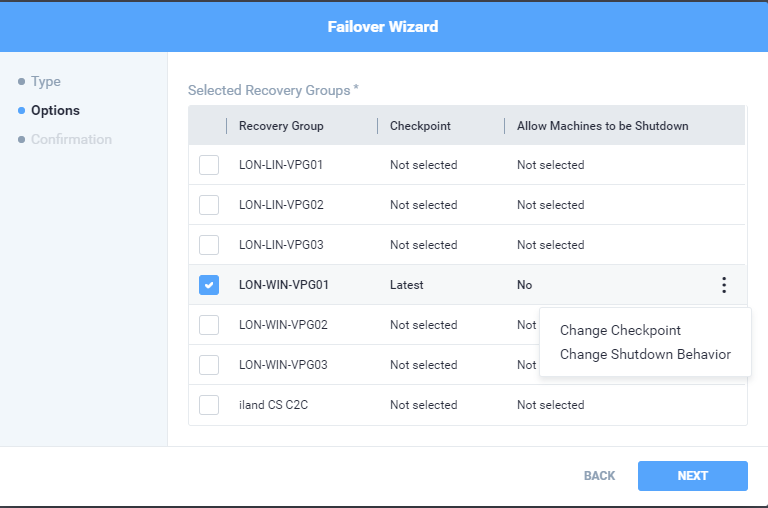The height and width of the screenshot is (508, 768).
Task: Click the Latest checkpoint value for LON-WIN-VPG01
Action: click(x=407, y=285)
